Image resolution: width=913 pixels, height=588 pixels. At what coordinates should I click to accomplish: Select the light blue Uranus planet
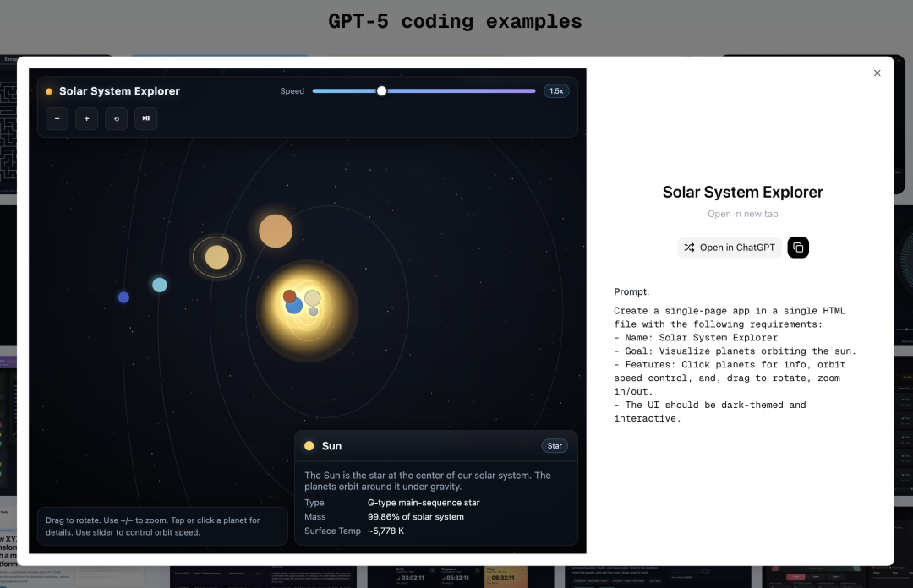(160, 285)
